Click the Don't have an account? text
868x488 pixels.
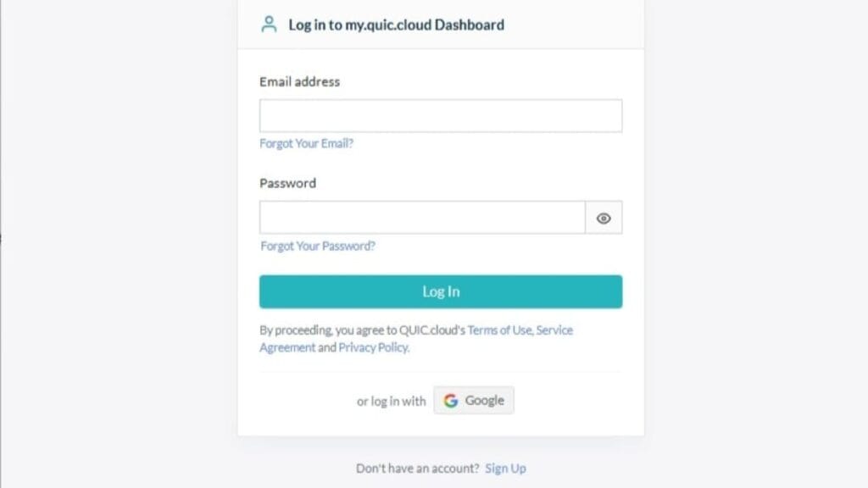(418, 467)
